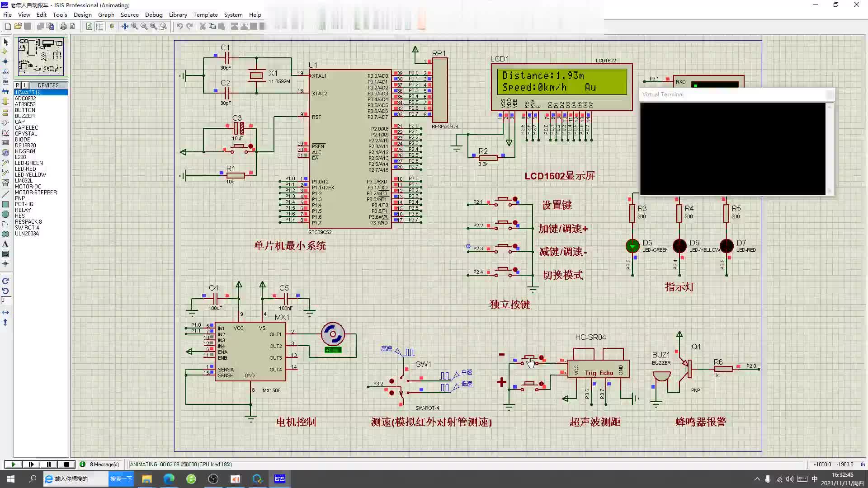Toggle the grid display icon
Viewport: 868px width, 488px height.
click(x=99, y=26)
